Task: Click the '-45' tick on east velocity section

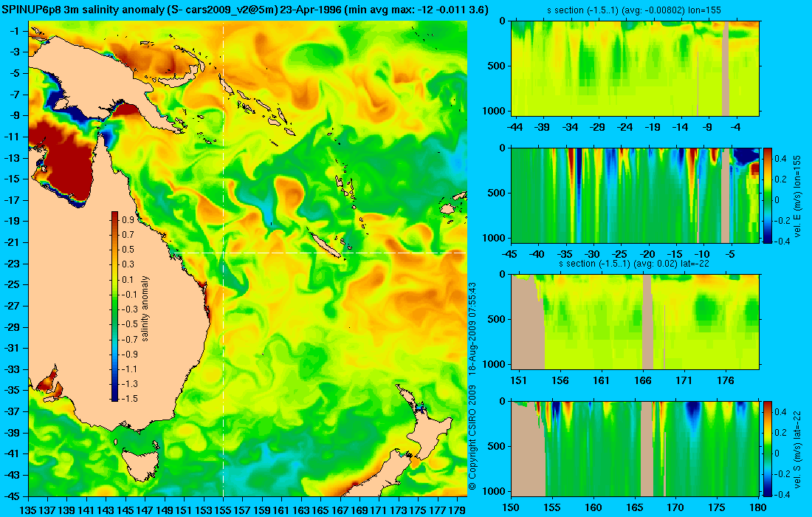Action: (x=510, y=254)
